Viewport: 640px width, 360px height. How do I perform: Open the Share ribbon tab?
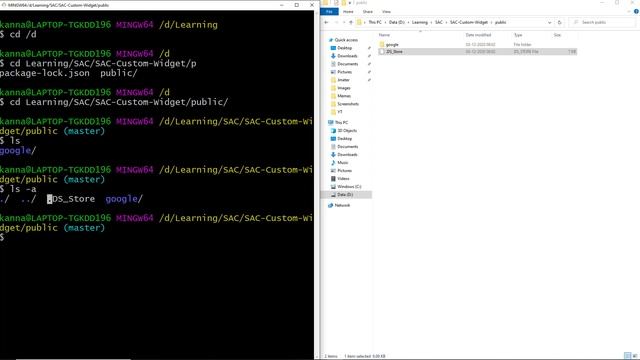tap(367, 11)
